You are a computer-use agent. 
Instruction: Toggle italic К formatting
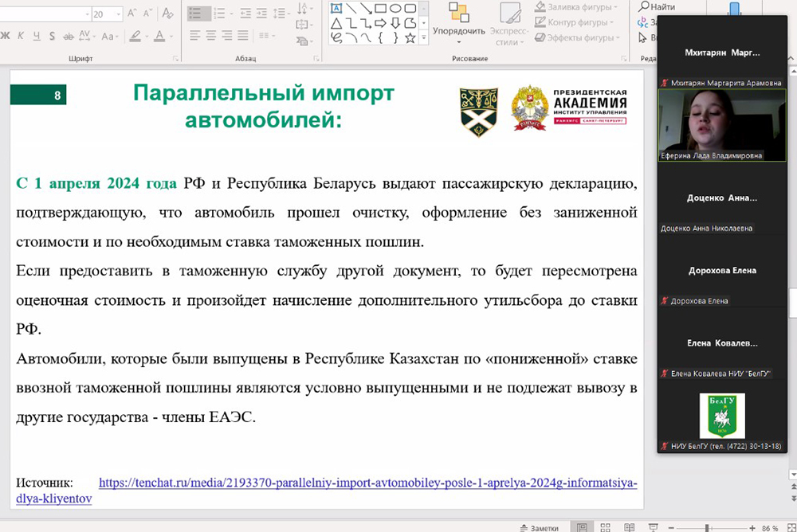click(22, 36)
